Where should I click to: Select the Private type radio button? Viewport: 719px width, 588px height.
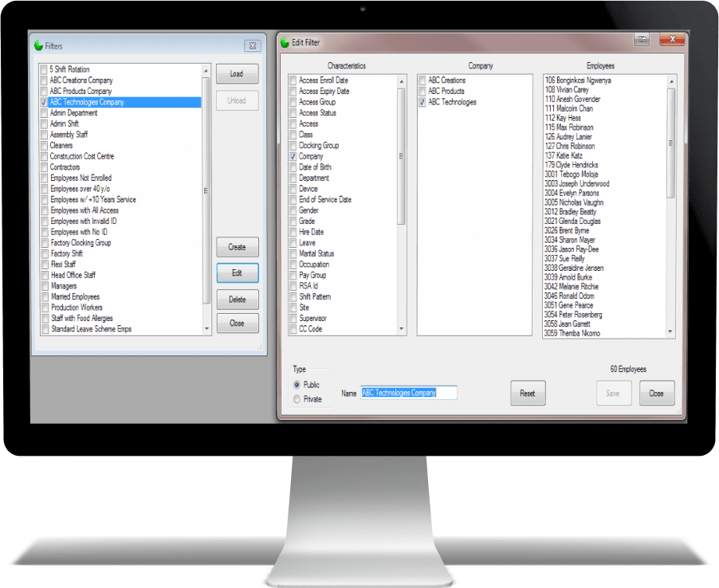[297, 399]
